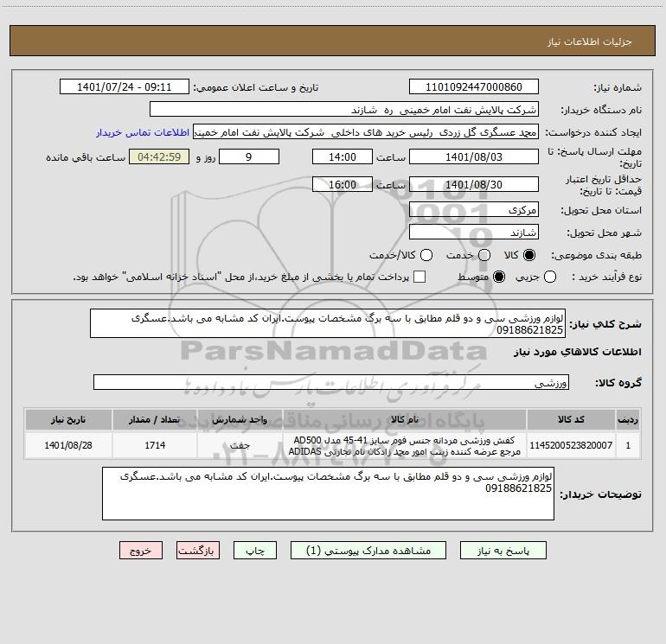666x644 pixels.
Task: Click the price validity date 1401/08/30
Action: coord(474,184)
